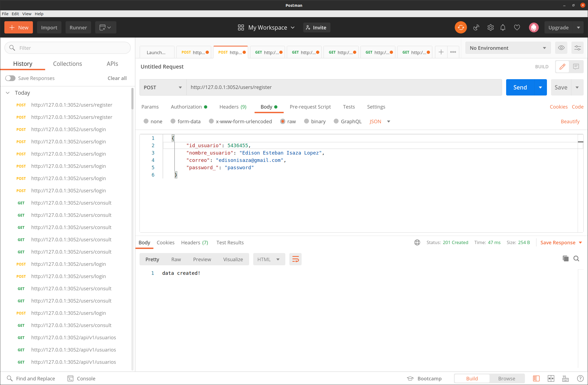Screen dimensions: 588x385
Task: Switch bottom toggle to Browse
Action: [x=507, y=378]
